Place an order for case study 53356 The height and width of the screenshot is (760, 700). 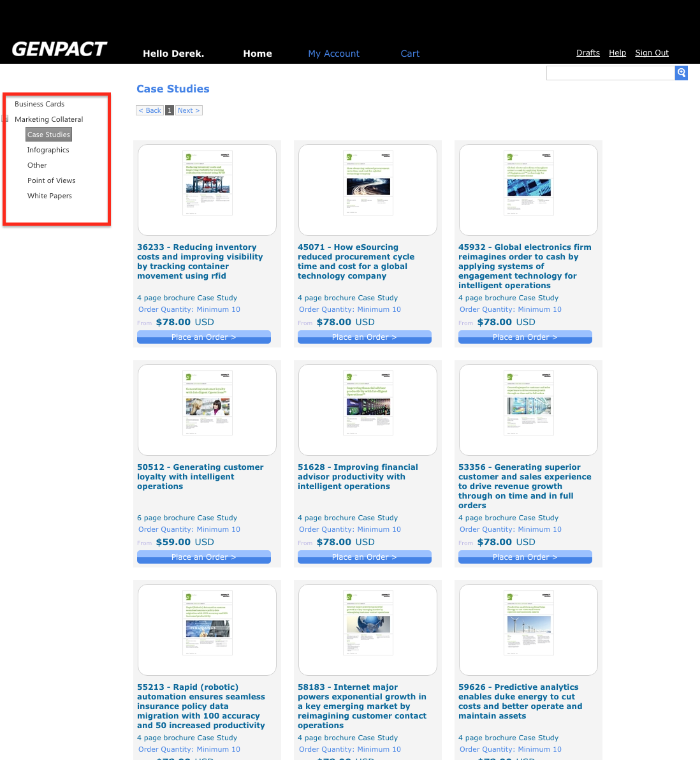[525, 557]
